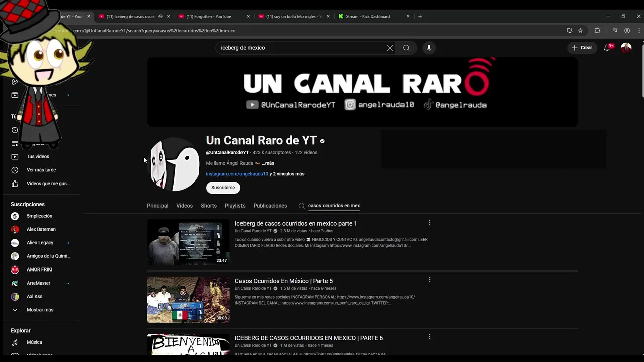
Task: Open Alex Bateman subscription channel
Action: coord(41,229)
